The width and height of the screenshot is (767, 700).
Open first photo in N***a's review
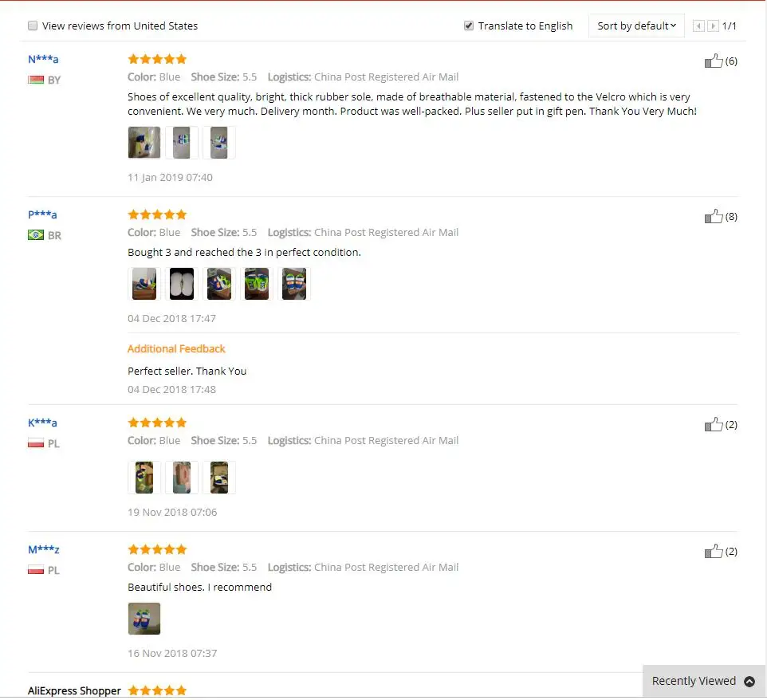[x=144, y=143]
